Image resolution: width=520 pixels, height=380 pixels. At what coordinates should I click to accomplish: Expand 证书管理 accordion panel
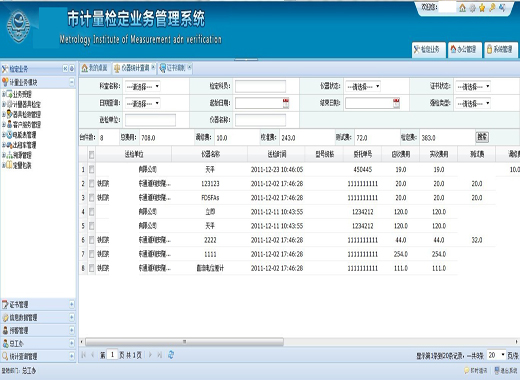(x=72, y=304)
